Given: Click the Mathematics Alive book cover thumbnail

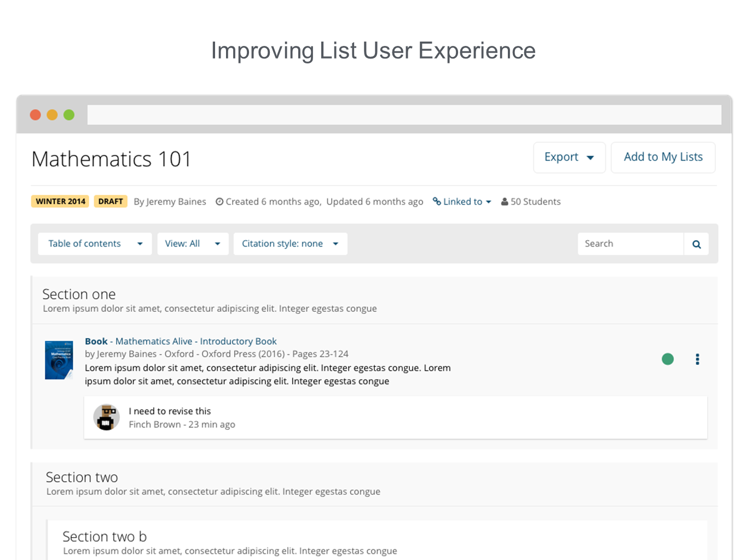Looking at the screenshot, I should [x=59, y=360].
